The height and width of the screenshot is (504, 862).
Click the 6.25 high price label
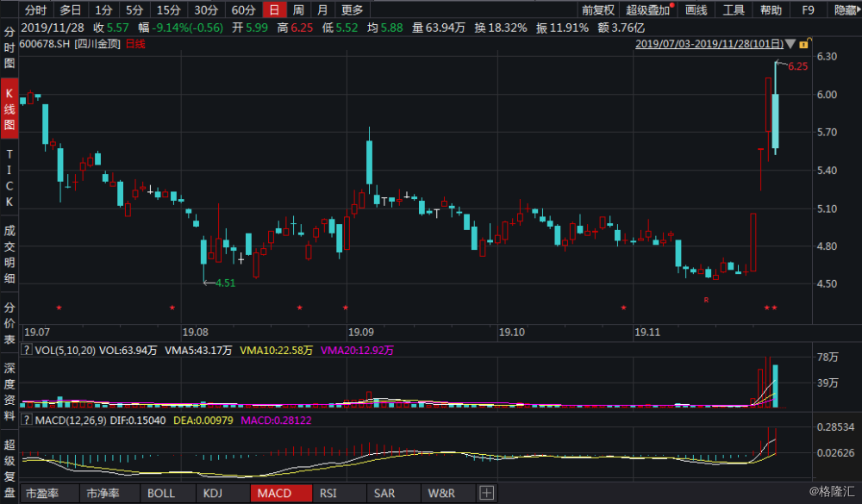(x=797, y=66)
